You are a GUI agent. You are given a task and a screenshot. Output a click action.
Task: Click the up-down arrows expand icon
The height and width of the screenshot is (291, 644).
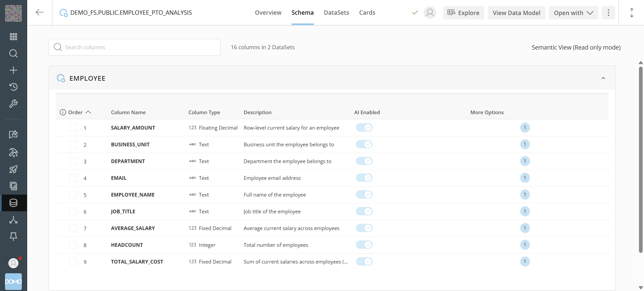click(632, 13)
